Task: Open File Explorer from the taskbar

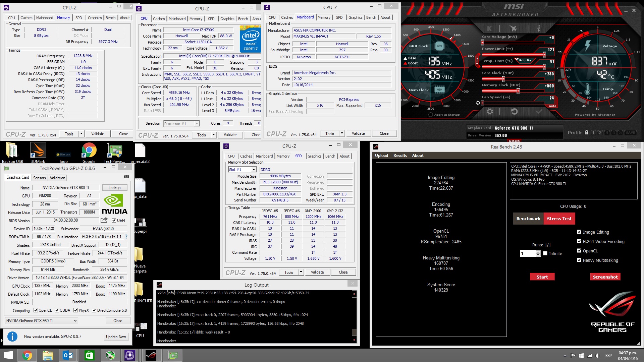Action: click(48, 355)
